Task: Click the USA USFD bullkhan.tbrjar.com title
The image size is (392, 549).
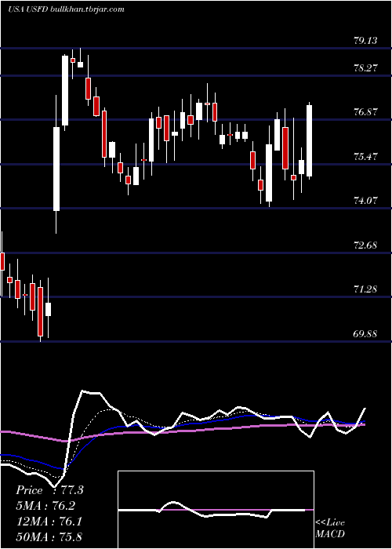Action: click(66, 9)
